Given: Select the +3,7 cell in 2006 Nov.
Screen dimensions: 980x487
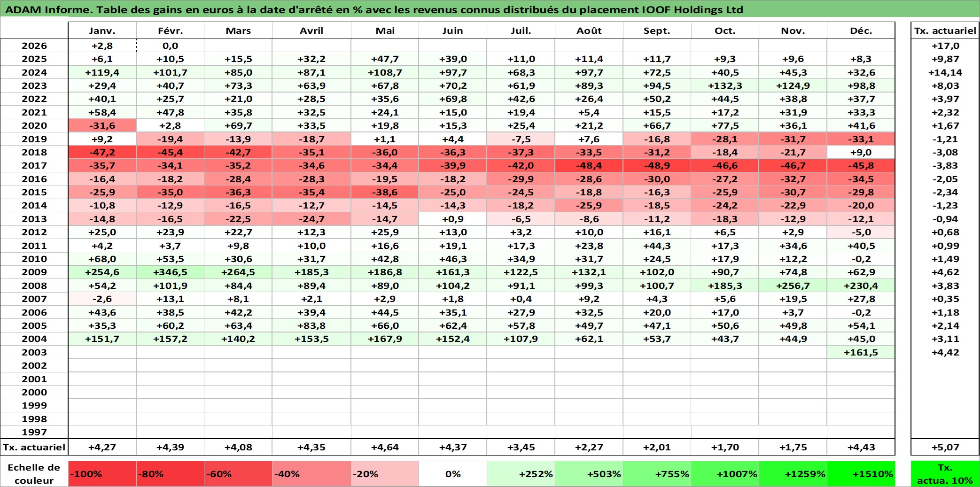Looking at the screenshot, I should 793,312.
